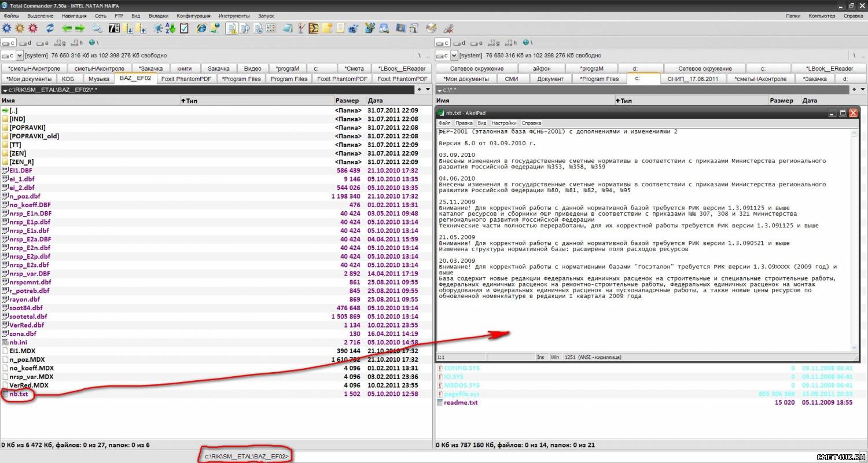Switch right panel to drive e button
This screenshot has width=868, height=463.
click(x=477, y=43)
